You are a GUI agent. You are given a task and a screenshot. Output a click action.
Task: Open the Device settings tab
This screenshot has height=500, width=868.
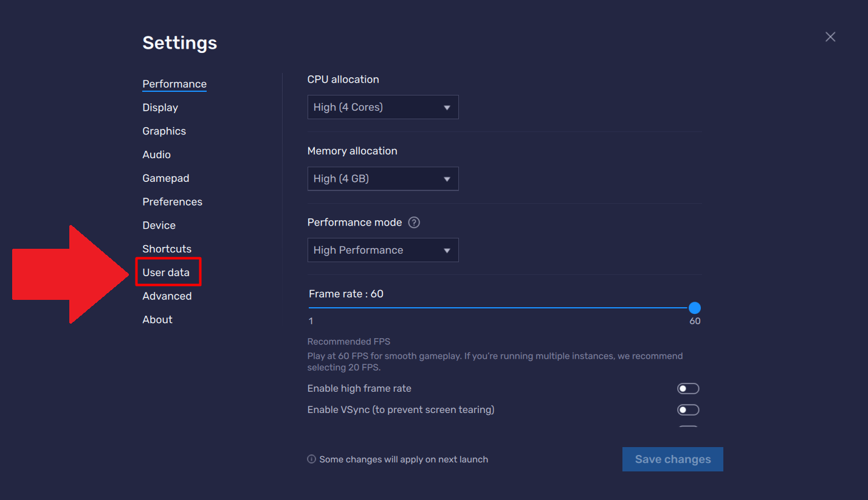pyautogui.click(x=159, y=226)
